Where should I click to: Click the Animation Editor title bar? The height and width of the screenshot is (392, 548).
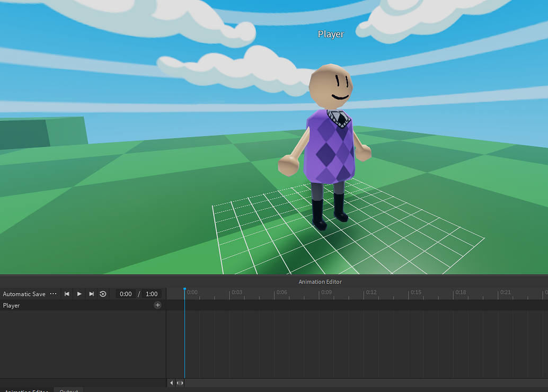[320, 281]
